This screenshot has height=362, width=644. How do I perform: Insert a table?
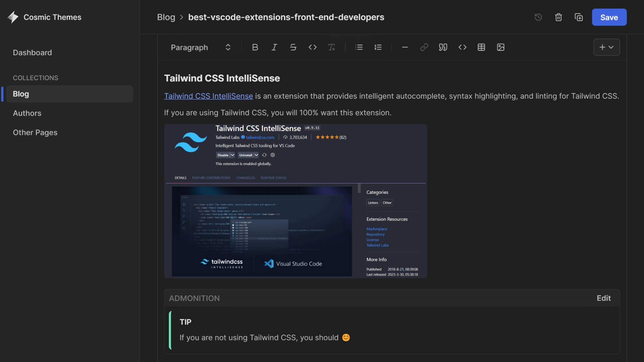click(x=481, y=47)
